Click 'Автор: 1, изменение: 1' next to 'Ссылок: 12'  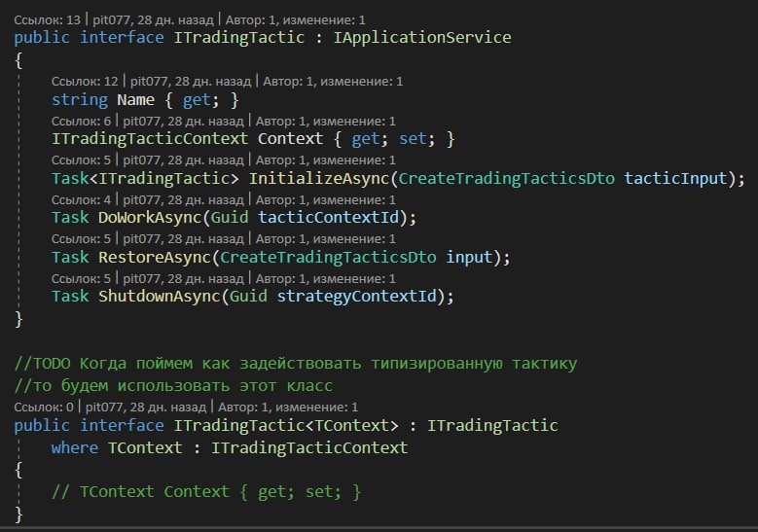(333, 81)
